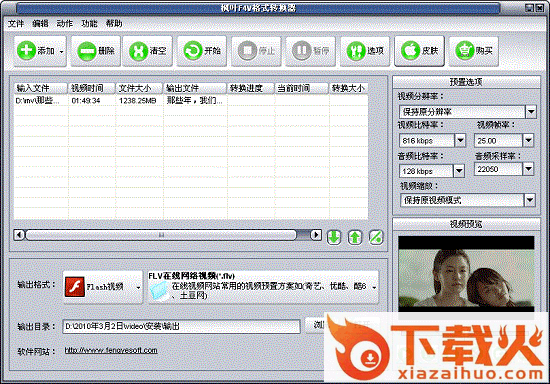This screenshot has width=550, height=384.
Task: Move item up with green up arrow
Action: point(355,237)
